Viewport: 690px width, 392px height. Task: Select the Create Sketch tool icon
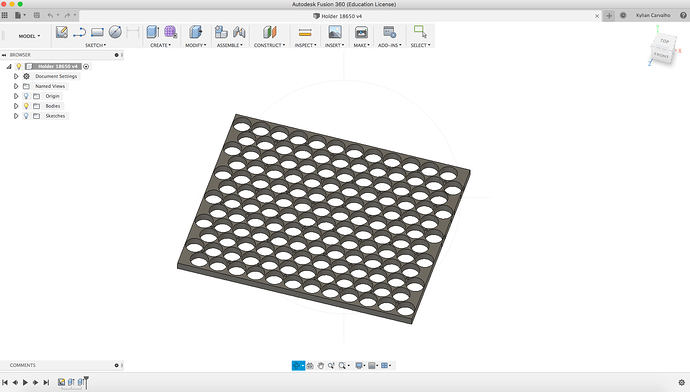point(62,32)
